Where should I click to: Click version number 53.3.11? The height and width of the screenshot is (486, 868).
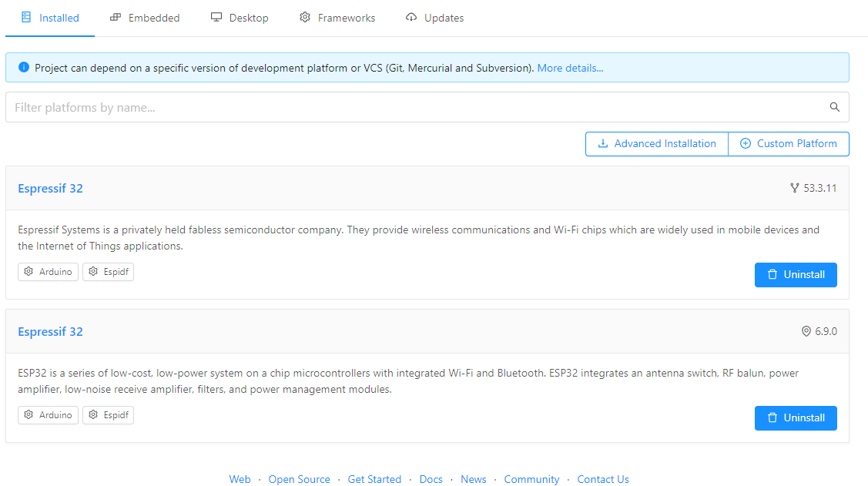coord(819,188)
